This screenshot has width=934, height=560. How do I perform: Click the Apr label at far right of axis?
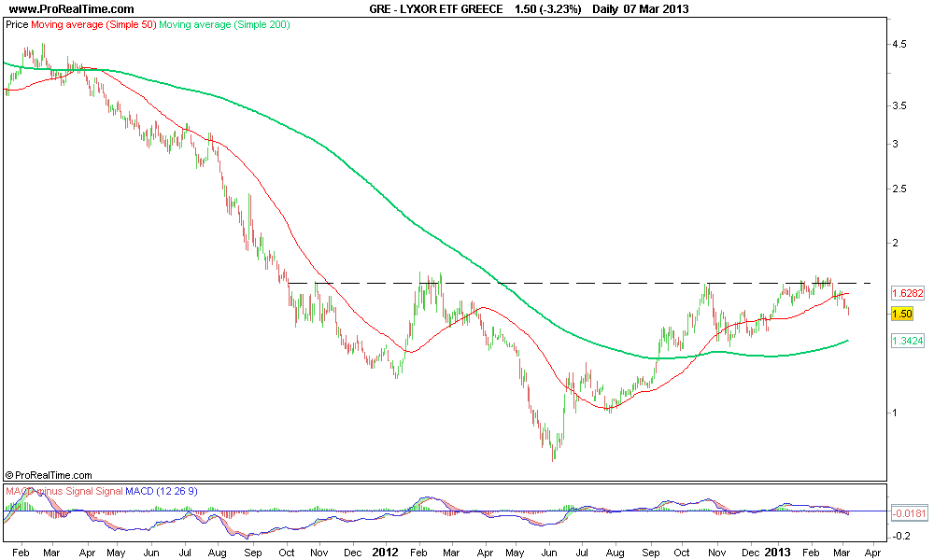(872, 553)
